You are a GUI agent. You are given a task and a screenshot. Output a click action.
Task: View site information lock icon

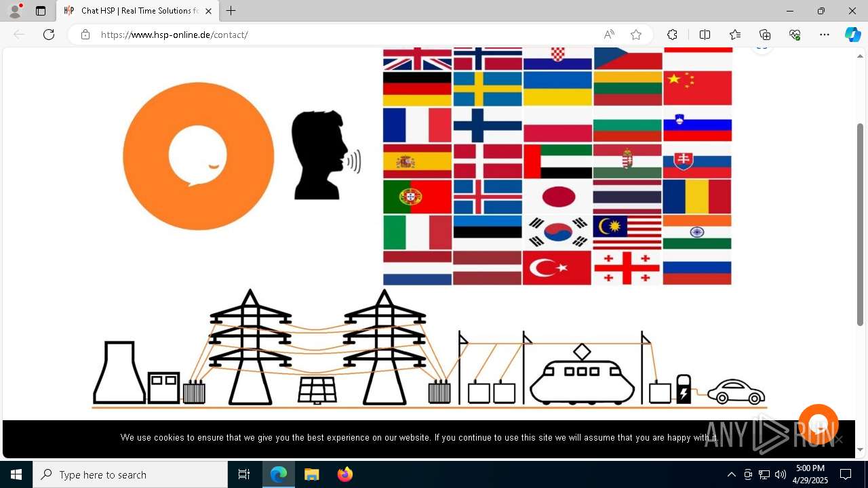point(85,35)
